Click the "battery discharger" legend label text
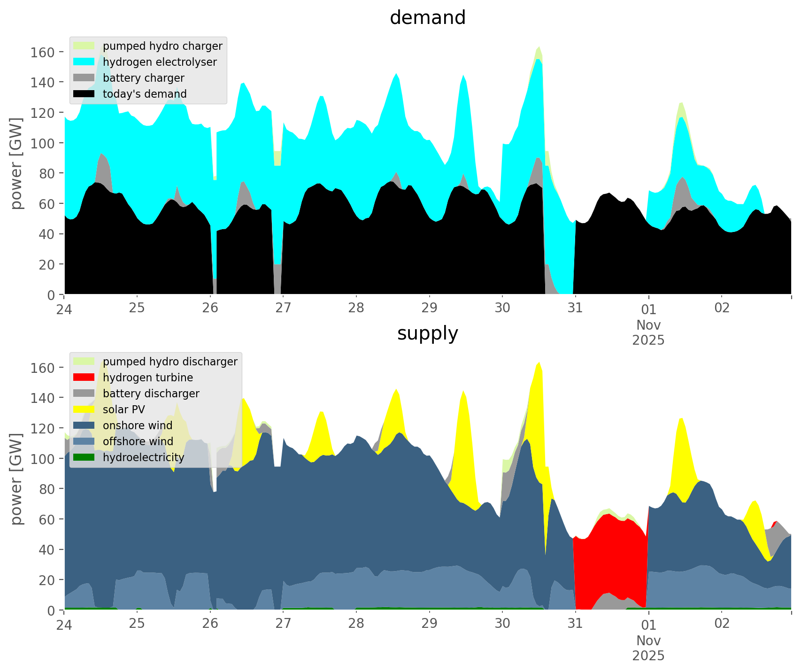This screenshot has height=672, width=801. tap(151, 394)
